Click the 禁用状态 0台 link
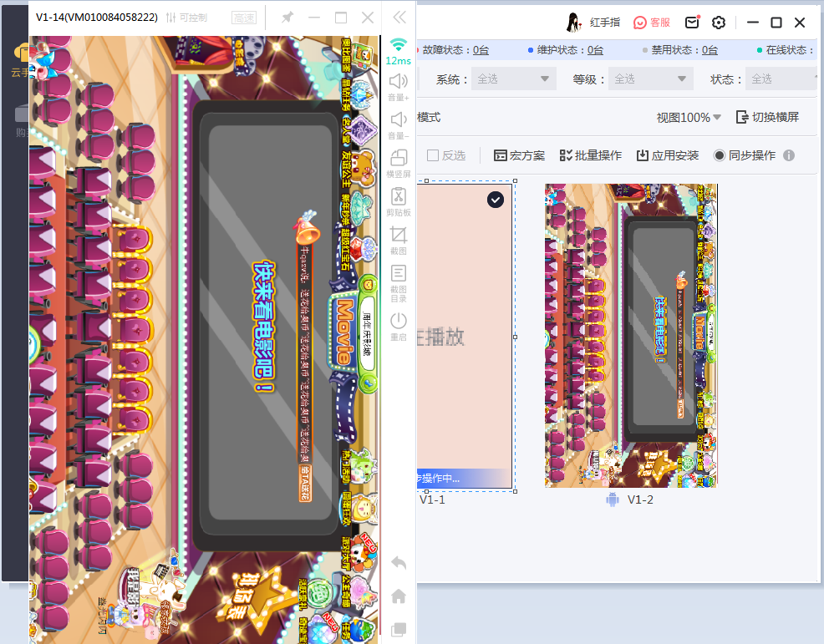This screenshot has height=644, width=824. tap(710, 50)
